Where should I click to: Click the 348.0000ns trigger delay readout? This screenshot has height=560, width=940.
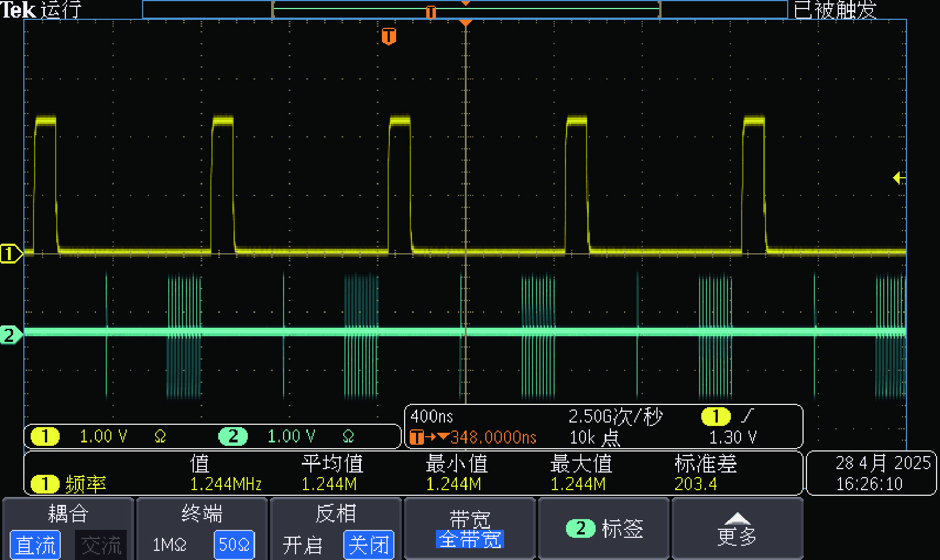[x=493, y=437]
